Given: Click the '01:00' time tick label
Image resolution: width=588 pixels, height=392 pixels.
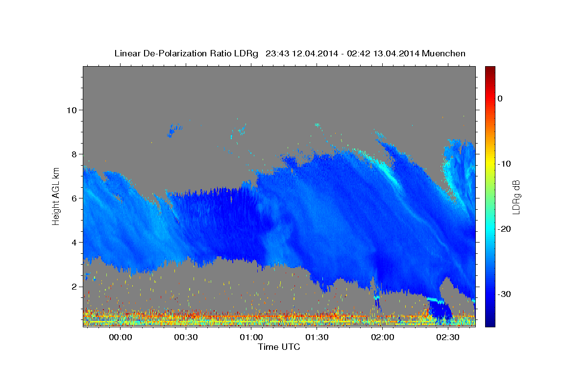Looking at the screenshot, I should click(251, 338).
